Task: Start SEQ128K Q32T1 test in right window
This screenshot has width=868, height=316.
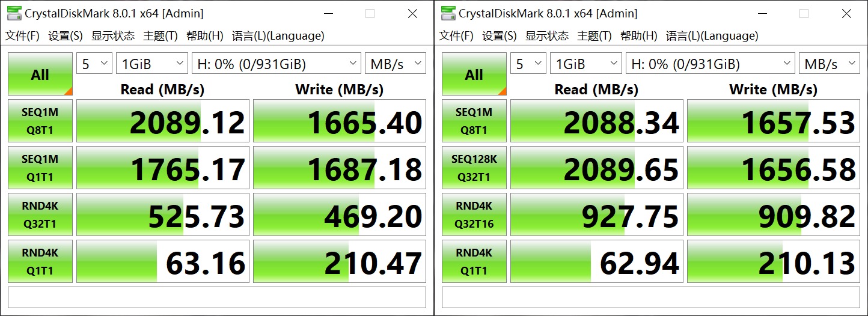Action: [474, 168]
